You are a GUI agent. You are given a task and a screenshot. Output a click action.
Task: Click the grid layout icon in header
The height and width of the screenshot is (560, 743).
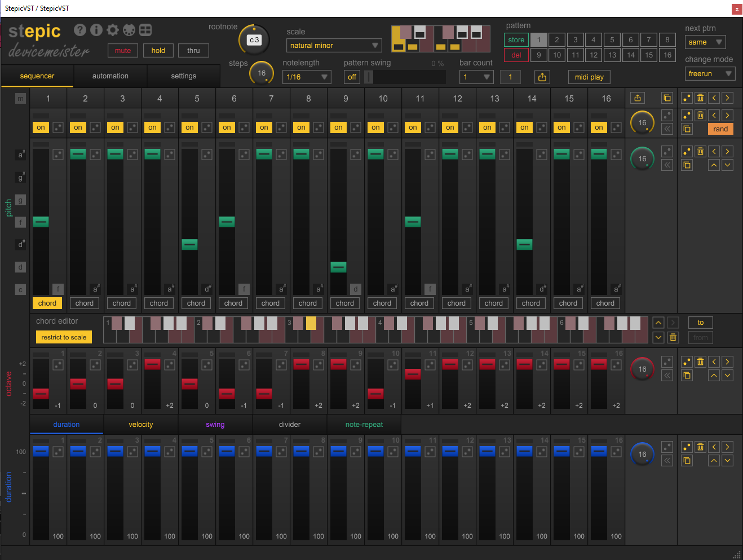pos(145,30)
